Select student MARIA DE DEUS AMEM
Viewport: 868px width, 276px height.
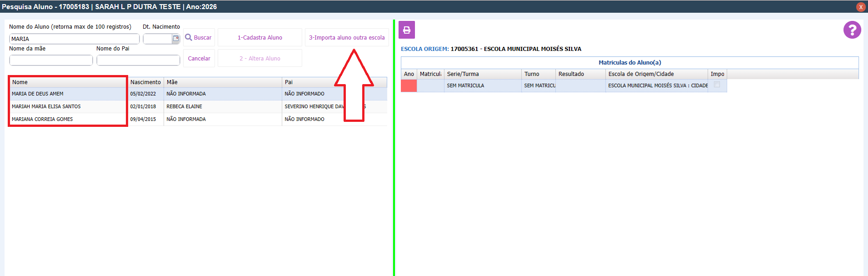pos(38,94)
